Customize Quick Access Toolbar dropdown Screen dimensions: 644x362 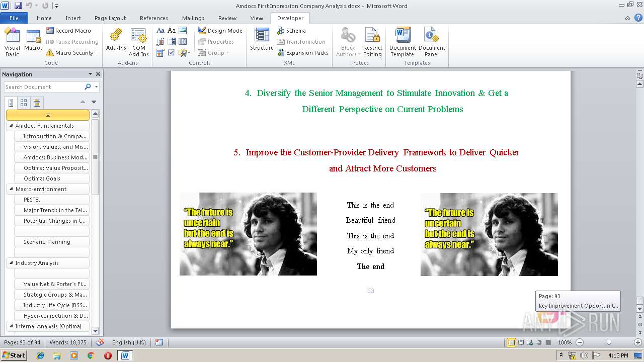56,6
